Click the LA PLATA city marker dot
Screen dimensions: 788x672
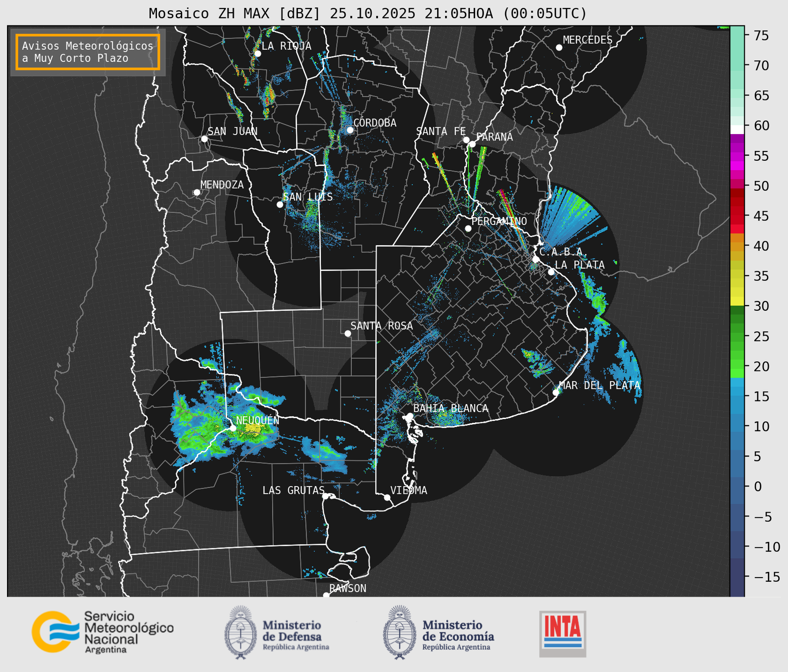[551, 272]
